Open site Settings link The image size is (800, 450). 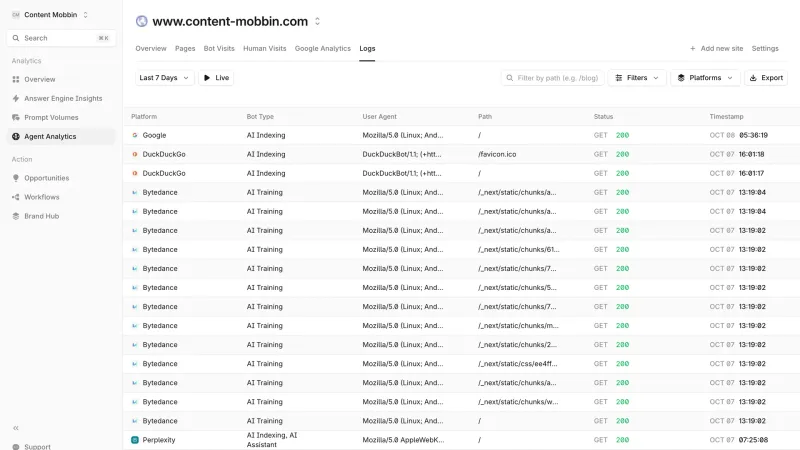[x=765, y=48]
